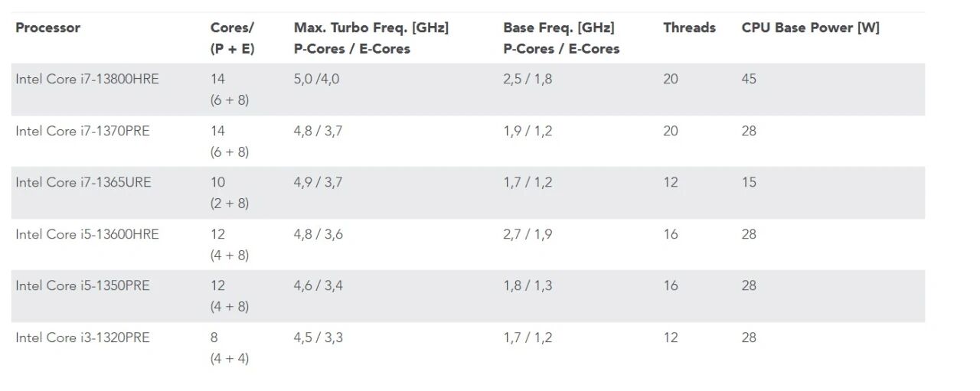The height and width of the screenshot is (391, 980).
Task: Click the Intel Core i5-13600HRE processor name
Action: tap(87, 234)
